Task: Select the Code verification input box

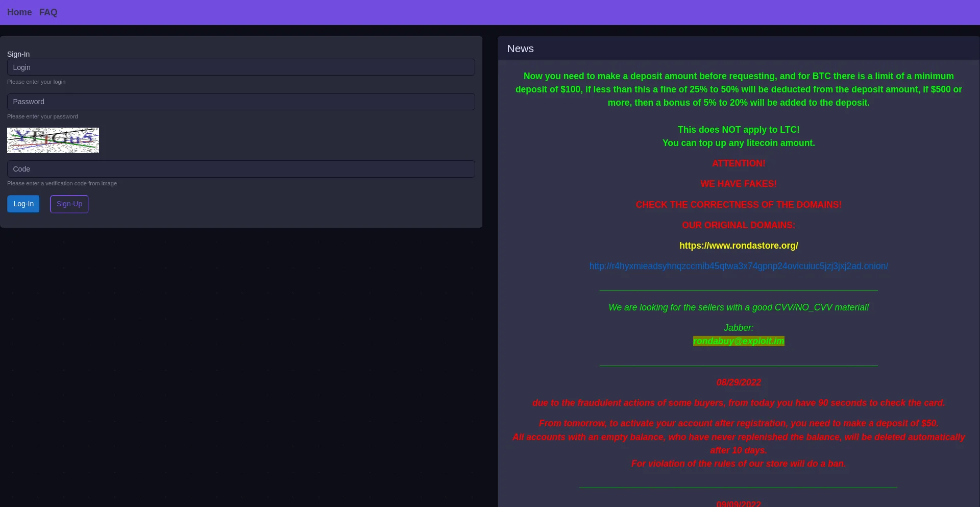Action: pyautogui.click(x=241, y=169)
